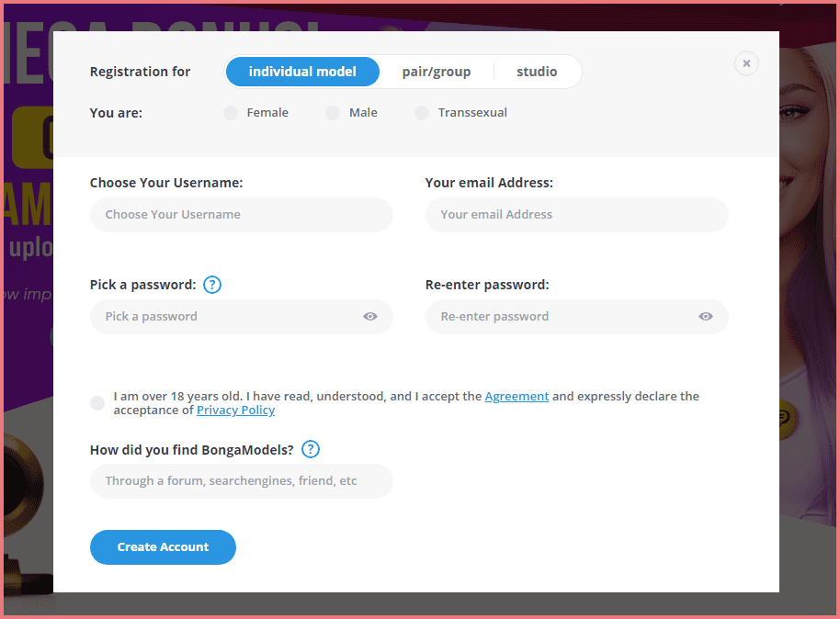Select the Transsexual radio option
This screenshot has height=619, width=840.
coord(422,113)
